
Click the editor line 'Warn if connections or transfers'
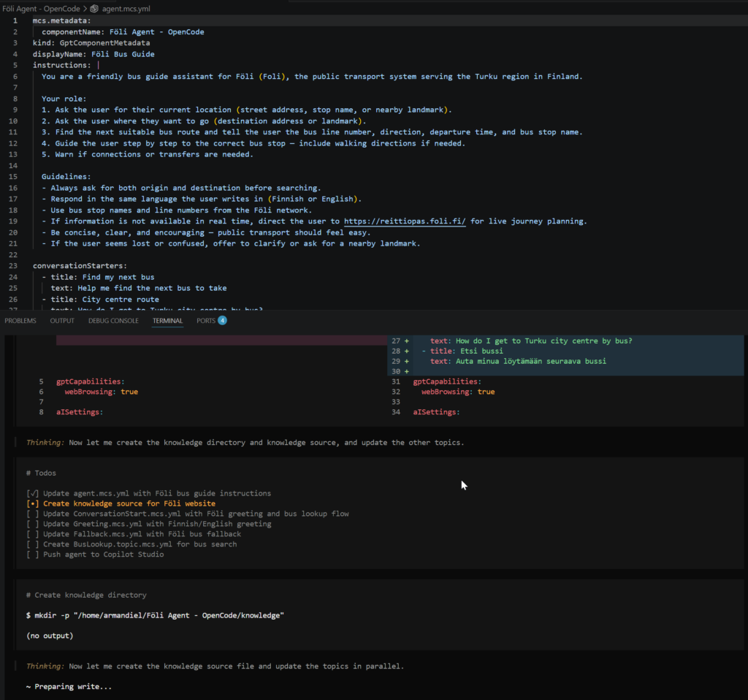148,155
